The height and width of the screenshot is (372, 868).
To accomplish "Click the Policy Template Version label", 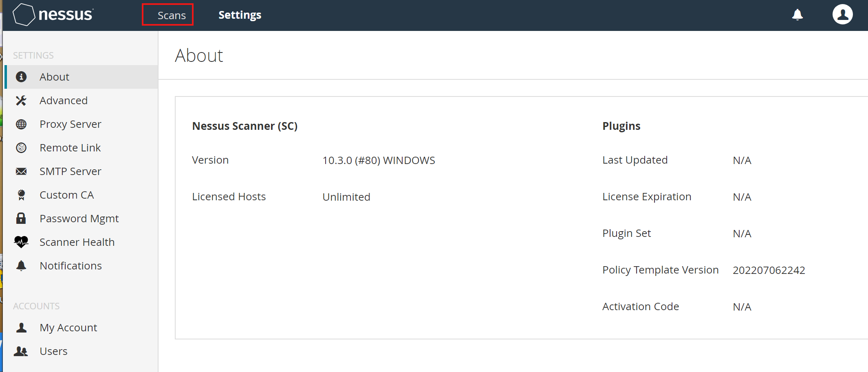I will tap(660, 270).
